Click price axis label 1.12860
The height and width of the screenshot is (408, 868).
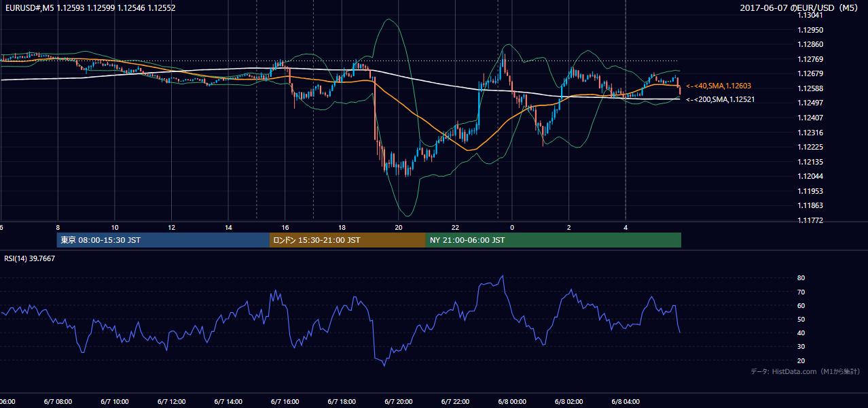[810, 44]
